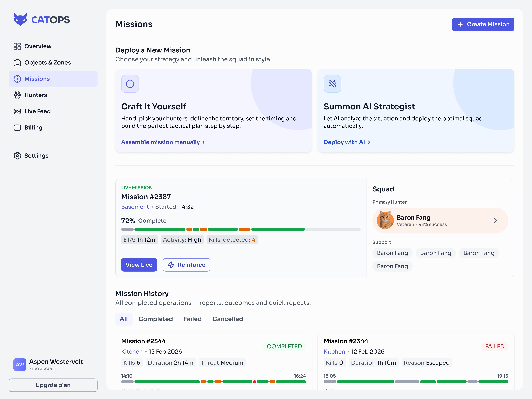Click the red marker on the completed mission timeline

(254, 382)
